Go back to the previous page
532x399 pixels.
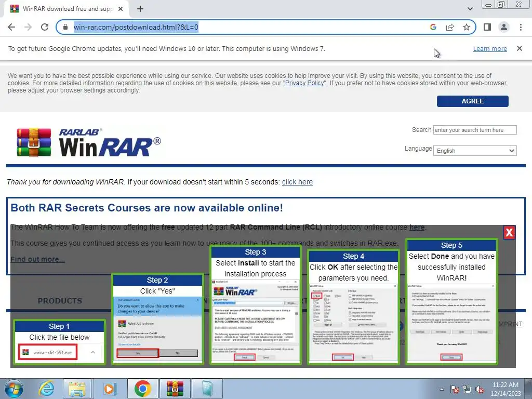pyautogui.click(x=11, y=27)
